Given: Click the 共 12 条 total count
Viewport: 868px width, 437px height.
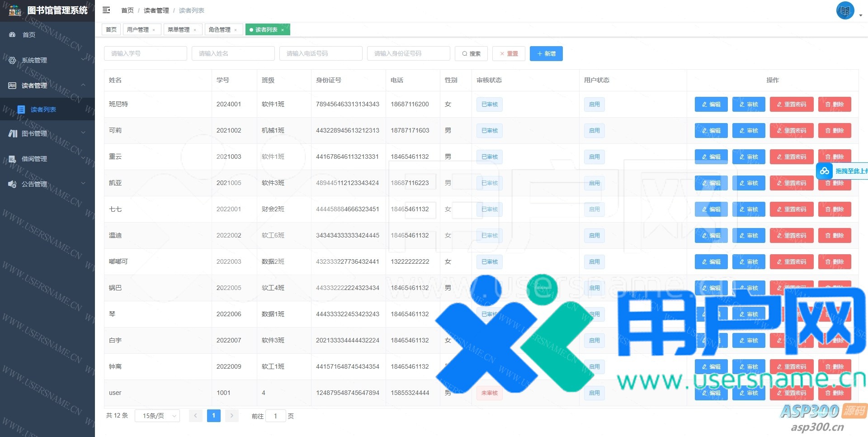Looking at the screenshot, I should [x=117, y=415].
